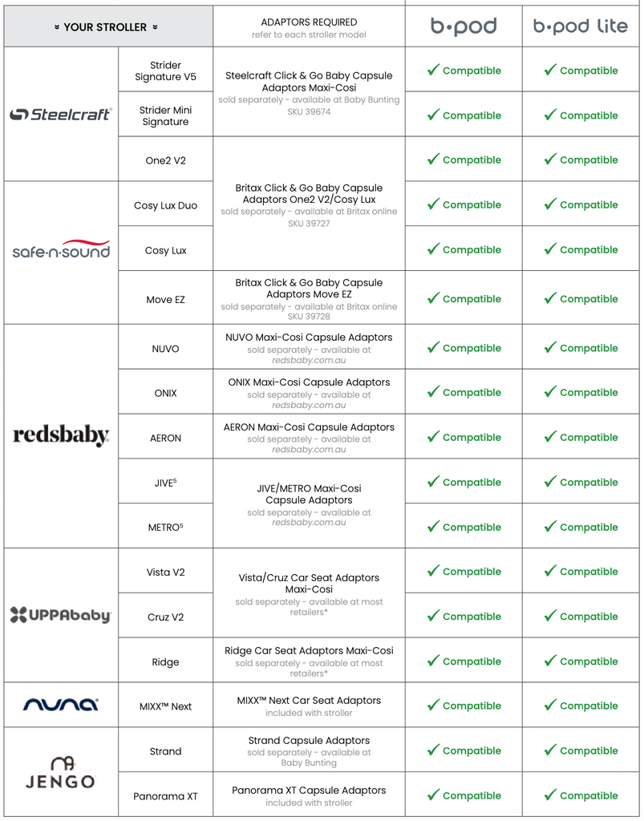Screen dimensions: 644x821
Task: Click the YOUR STROLLER header text
Action: 105,27
